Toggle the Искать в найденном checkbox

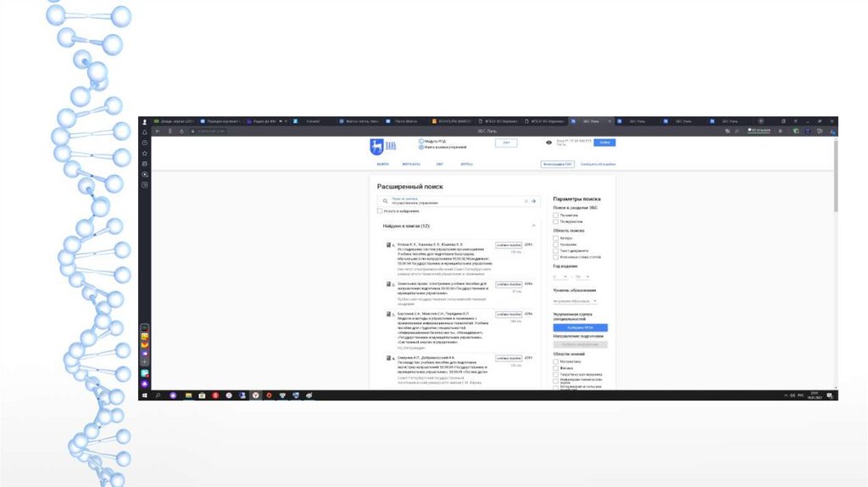point(380,211)
